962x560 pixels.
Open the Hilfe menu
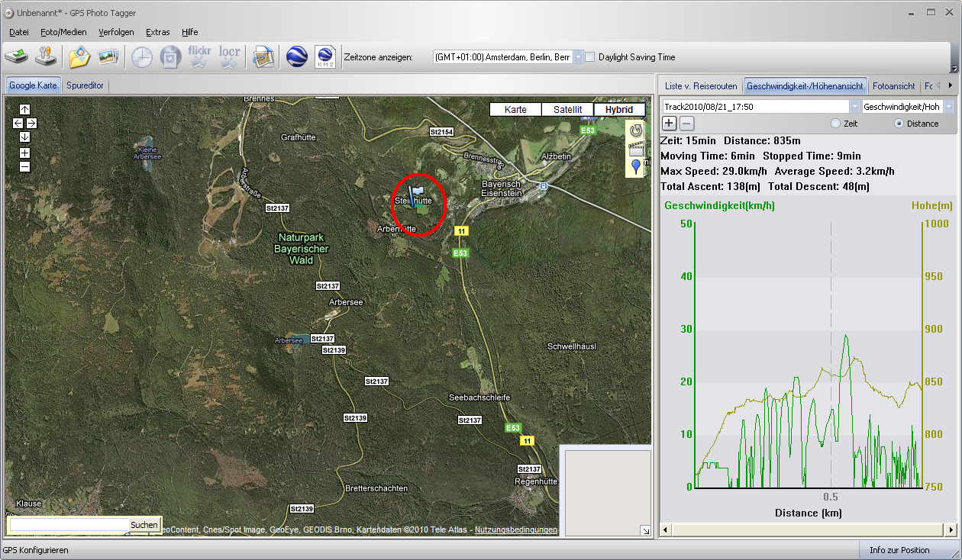click(x=190, y=32)
